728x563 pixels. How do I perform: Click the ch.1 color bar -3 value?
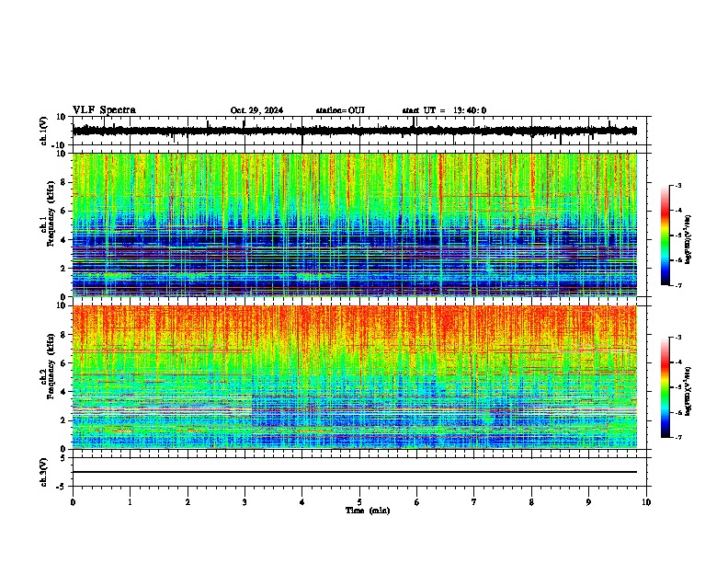(678, 185)
